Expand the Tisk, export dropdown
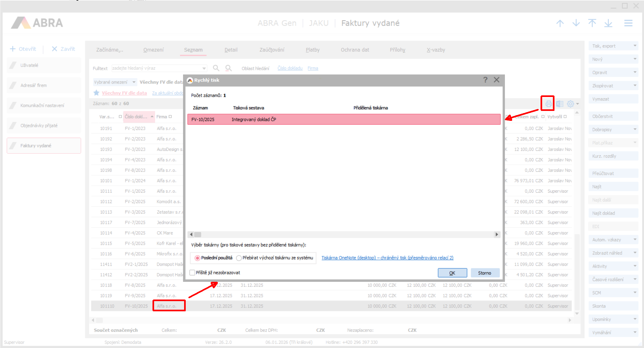The width and height of the screenshot is (644, 348). click(x=635, y=46)
